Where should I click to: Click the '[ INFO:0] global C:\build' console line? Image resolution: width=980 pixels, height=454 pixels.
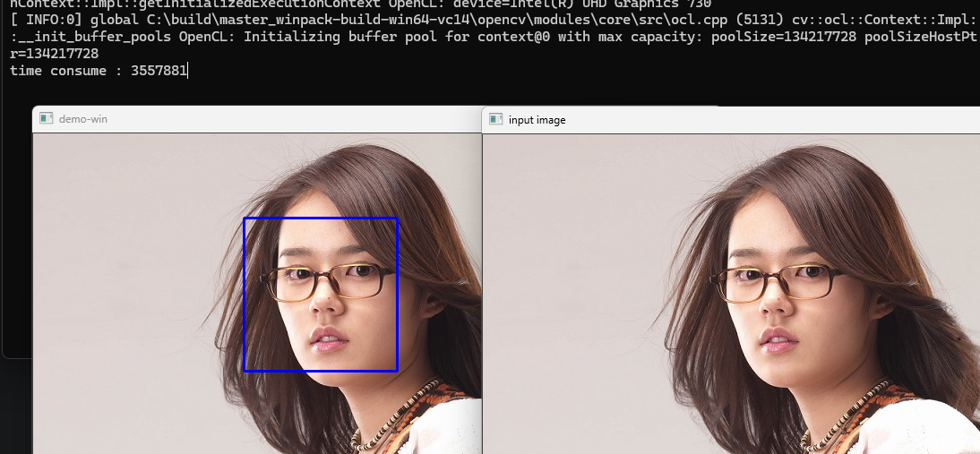coord(493,20)
